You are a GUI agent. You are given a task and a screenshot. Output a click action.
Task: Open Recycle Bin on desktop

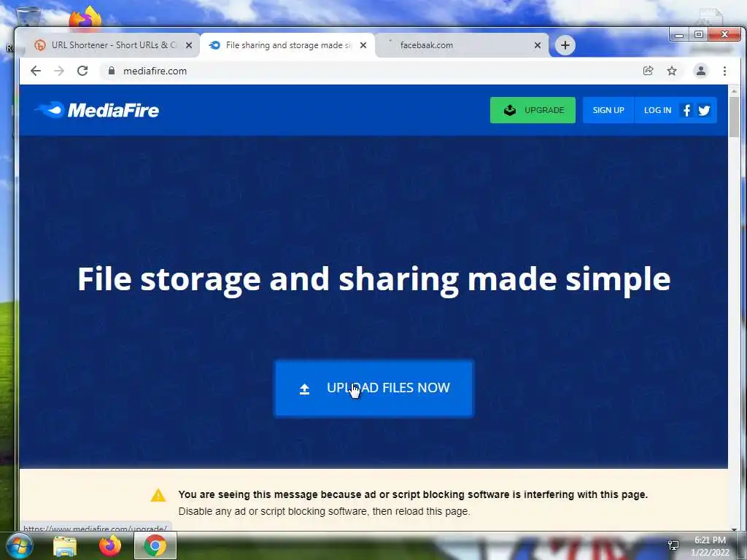pos(28,17)
